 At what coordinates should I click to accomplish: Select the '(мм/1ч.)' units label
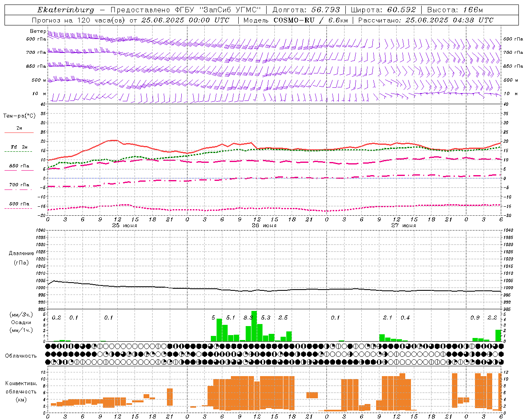[21, 330]
